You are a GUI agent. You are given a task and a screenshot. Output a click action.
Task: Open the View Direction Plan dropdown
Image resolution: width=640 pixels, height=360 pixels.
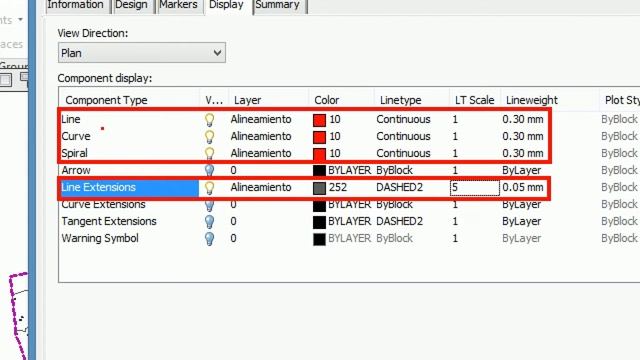(x=142, y=53)
